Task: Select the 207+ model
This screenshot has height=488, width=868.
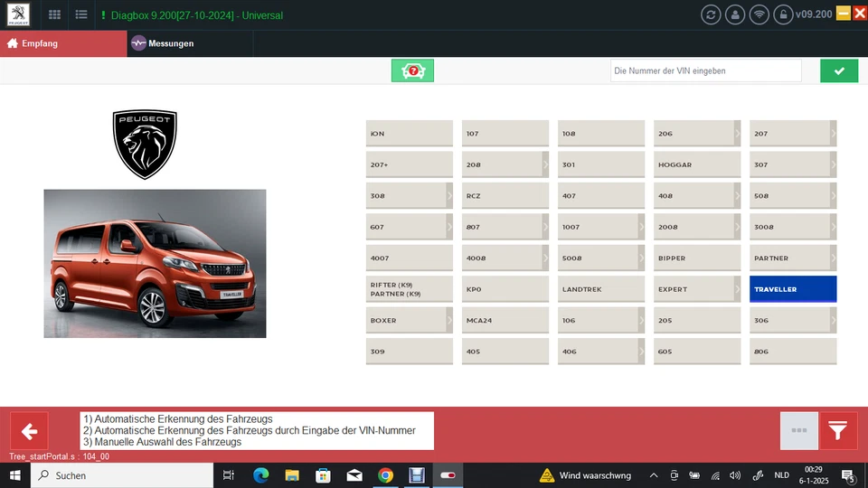Action: coord(409,164)
